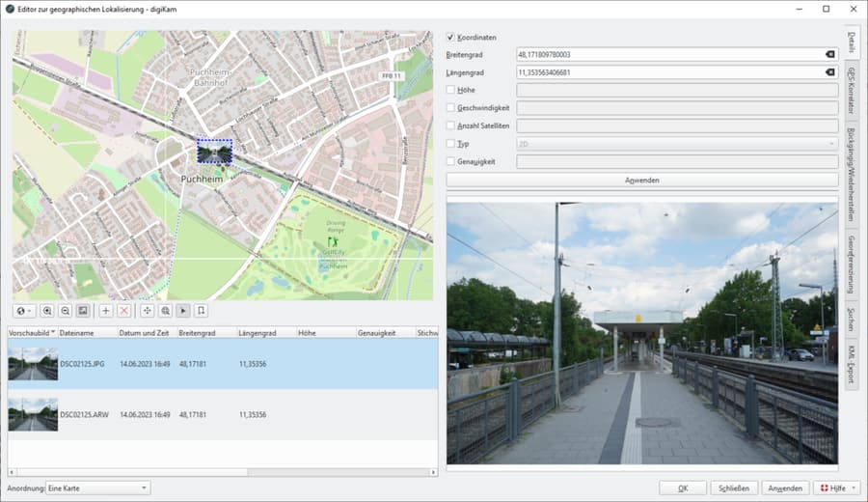Open the KML Export side tab

pos(852,365)
